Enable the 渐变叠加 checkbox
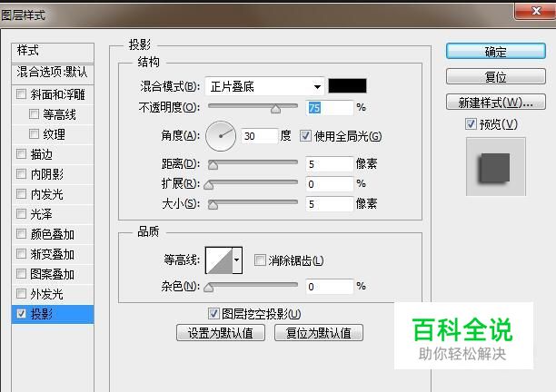Image resolution: width=556 pixels, height=392 pixels. [21, 254]
